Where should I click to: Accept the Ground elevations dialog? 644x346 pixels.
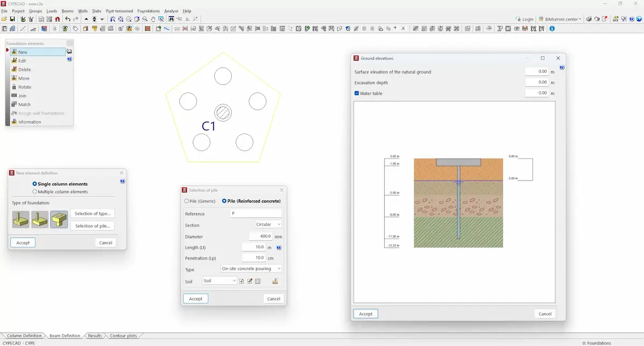(365, 314)
